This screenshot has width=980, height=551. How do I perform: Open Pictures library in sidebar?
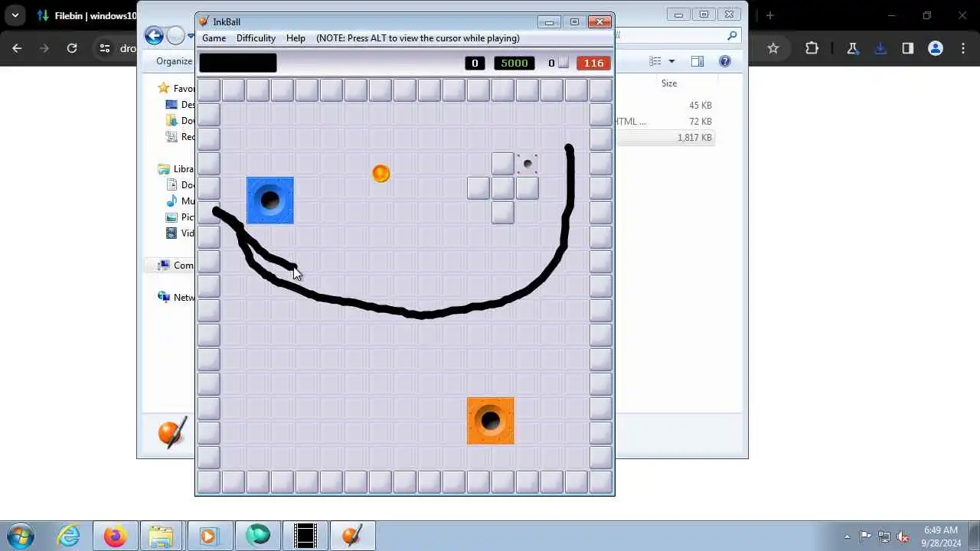click(x=181, y=217)
